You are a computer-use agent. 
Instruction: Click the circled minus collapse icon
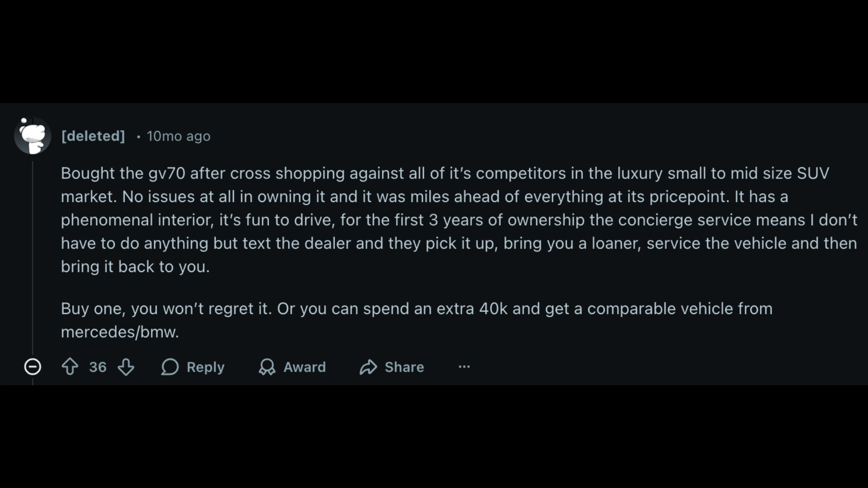pos(33,367)
